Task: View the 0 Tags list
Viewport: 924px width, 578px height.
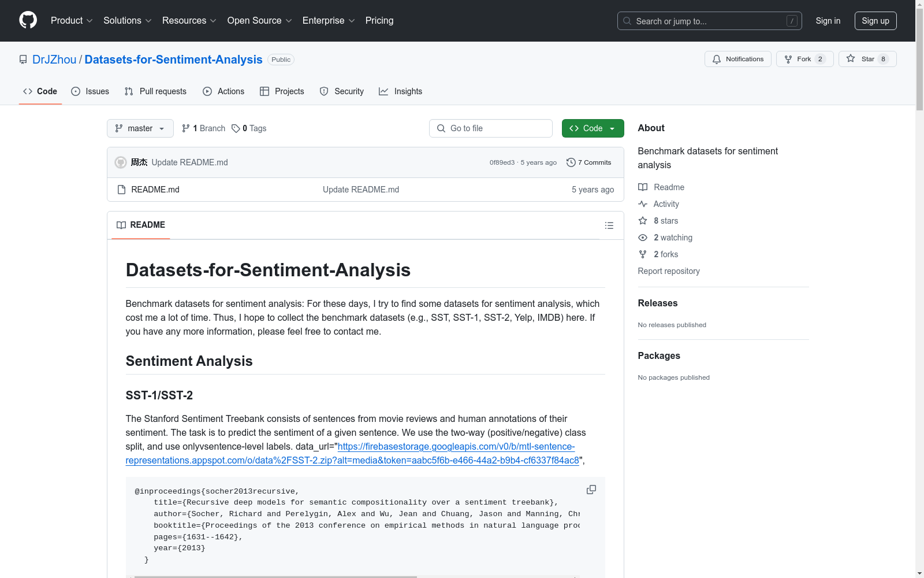Action: pyautogui.click(x=249, y=128)
